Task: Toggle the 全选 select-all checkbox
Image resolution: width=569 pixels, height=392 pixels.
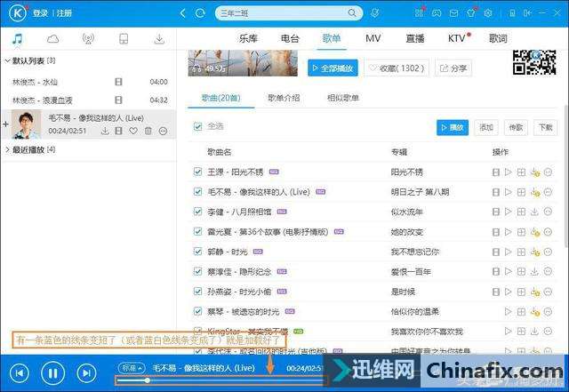Action: click(197, 126)
